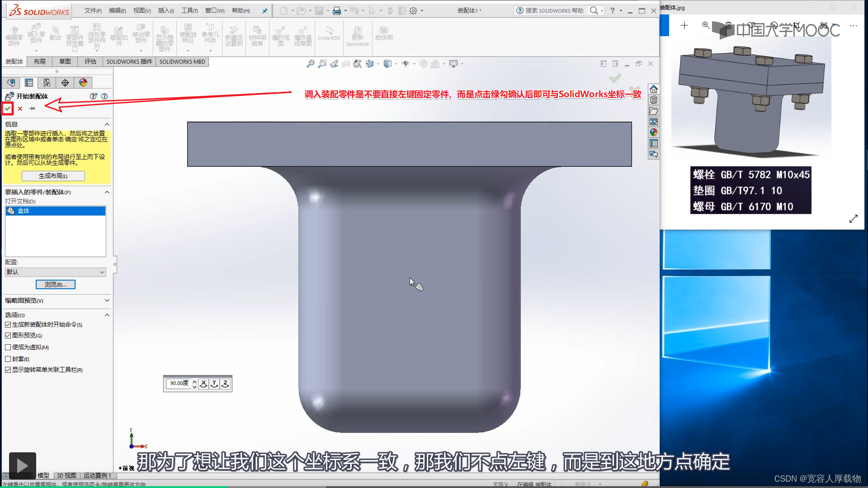868x488 pixels.
Task: Open Display Style dropdown arrow
Action: [396, 64]
